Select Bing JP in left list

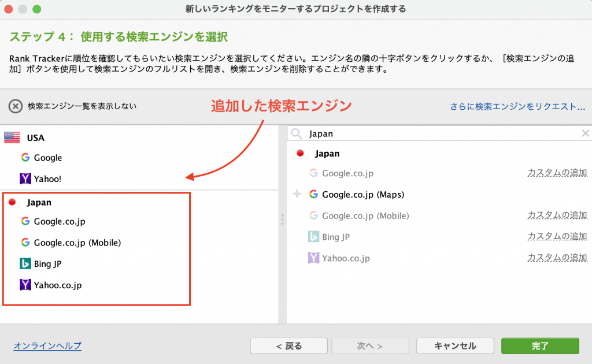[47, 264]
